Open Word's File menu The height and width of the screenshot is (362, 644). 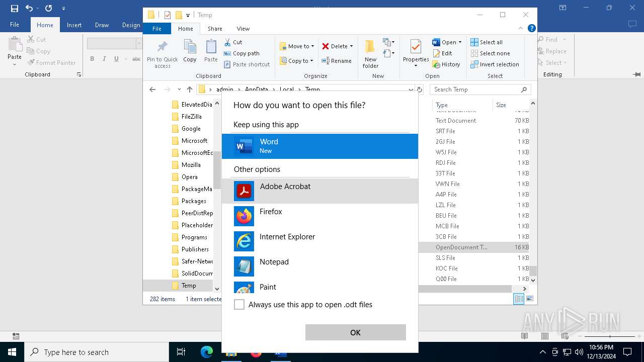[x=15, y=25]
